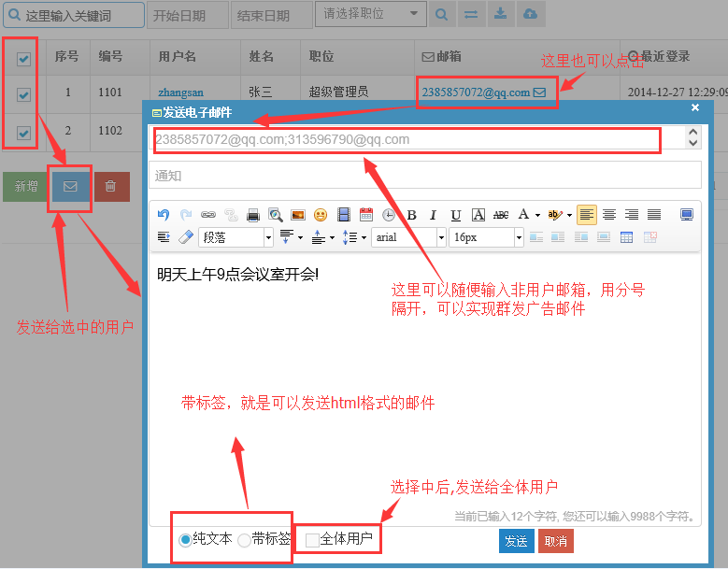Insert a table using the table icon
Viewport: 728px width, 569px height.
[626, 237]
